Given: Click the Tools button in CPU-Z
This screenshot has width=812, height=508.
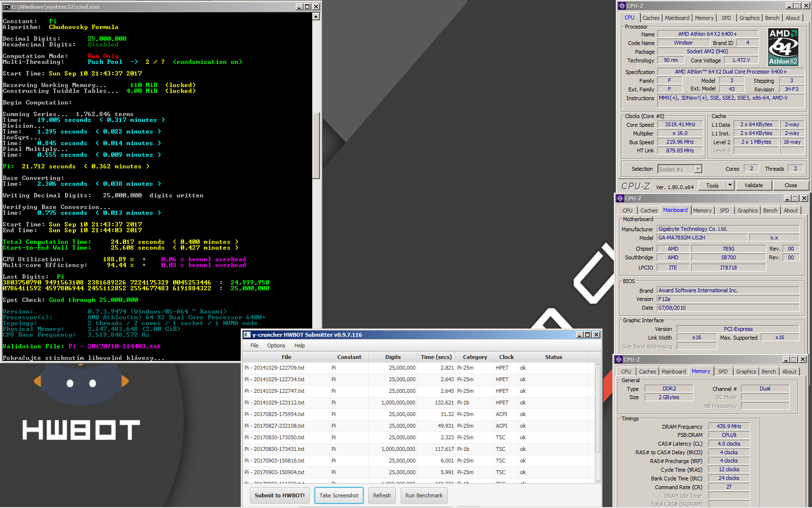Looking at the screenshot, I should click(x=712, y=185).
